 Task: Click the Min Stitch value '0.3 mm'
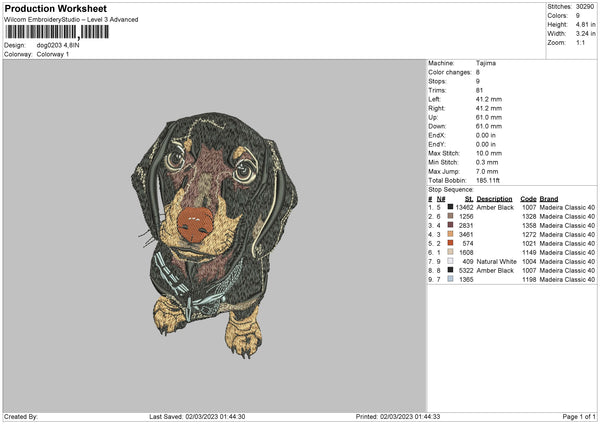487,162
